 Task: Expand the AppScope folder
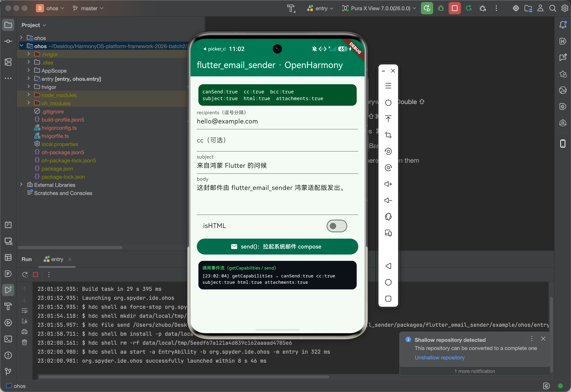click(x=29, y=70)
